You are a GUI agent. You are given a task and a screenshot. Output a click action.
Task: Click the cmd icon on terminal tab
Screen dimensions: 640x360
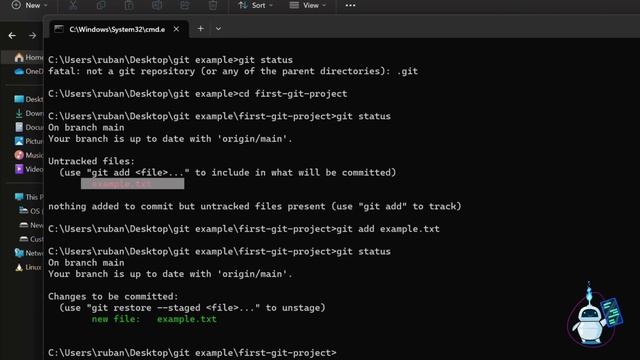tap(59, 29)
